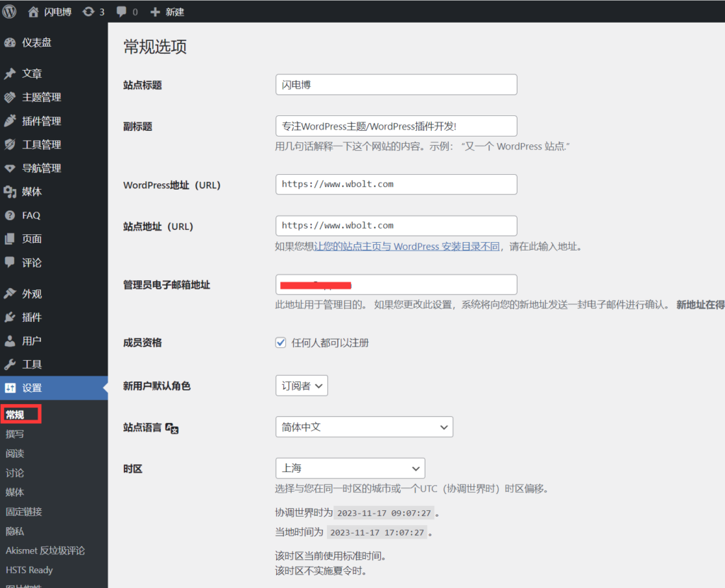Click the 工具管理 icon in sidebar
The height and width of the screenshot is (588, 725).
click(10, 144)
